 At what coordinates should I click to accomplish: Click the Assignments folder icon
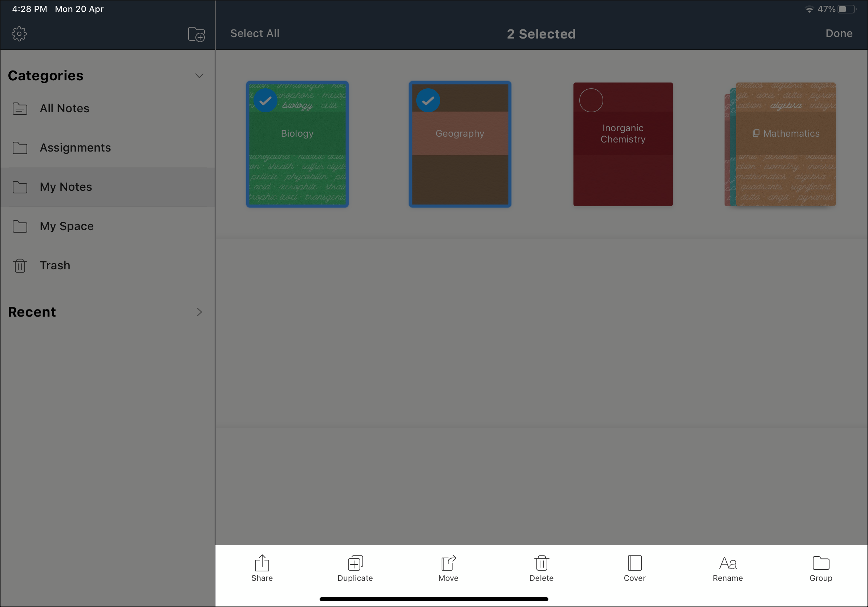pyautogui.click(x=20, y=148)
